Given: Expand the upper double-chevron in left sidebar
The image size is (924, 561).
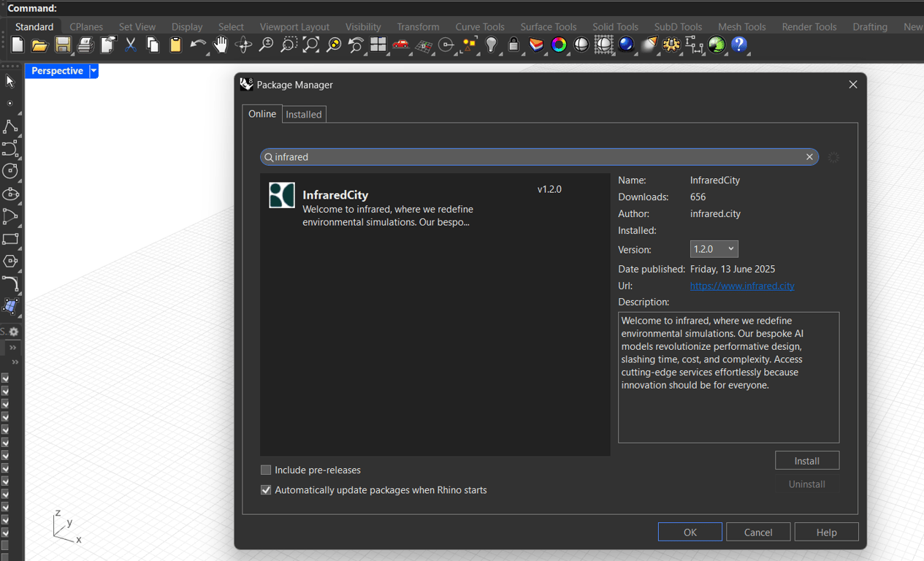Looking at the screenshot, I should pos(12,348).
